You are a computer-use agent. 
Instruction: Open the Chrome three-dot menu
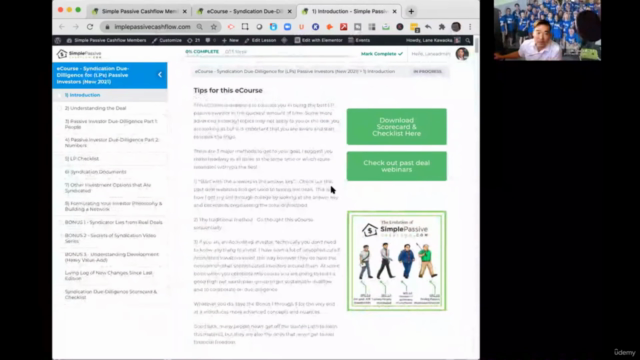pos(470,27)
